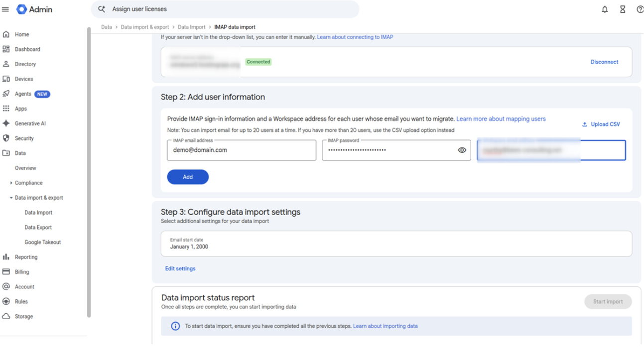Click the Billing card icon

pyautogui.click(x=6, y=272)
